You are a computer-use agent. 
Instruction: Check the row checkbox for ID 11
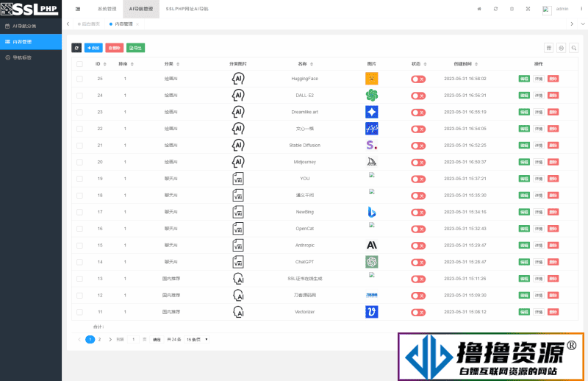[x=79, y=312]
